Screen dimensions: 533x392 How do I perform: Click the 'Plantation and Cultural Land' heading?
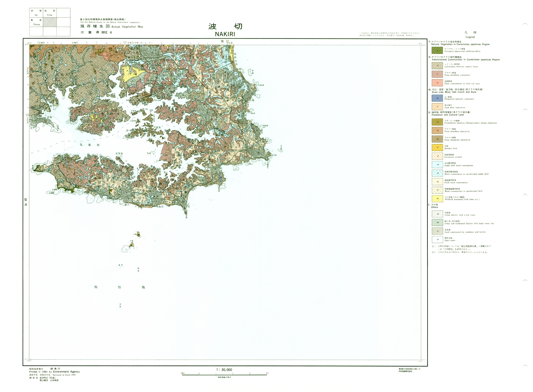448,115
